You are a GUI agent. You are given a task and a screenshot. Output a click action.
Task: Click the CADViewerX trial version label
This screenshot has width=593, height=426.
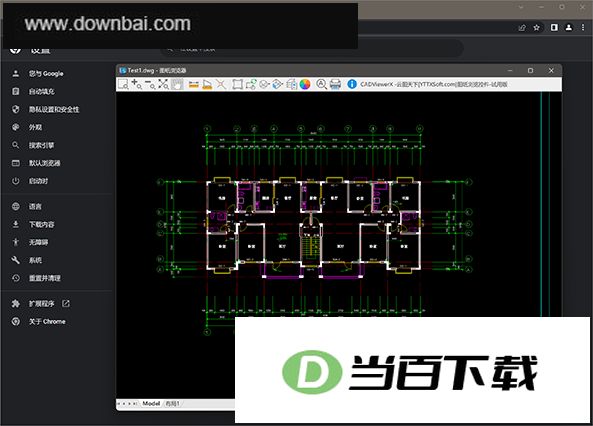click(x=434, y=84)
